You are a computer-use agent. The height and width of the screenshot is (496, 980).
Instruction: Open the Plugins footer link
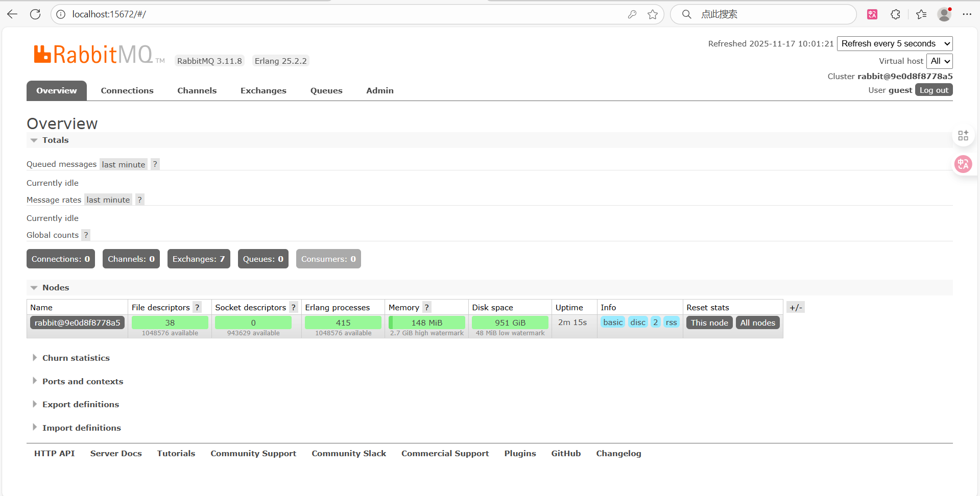520,453
